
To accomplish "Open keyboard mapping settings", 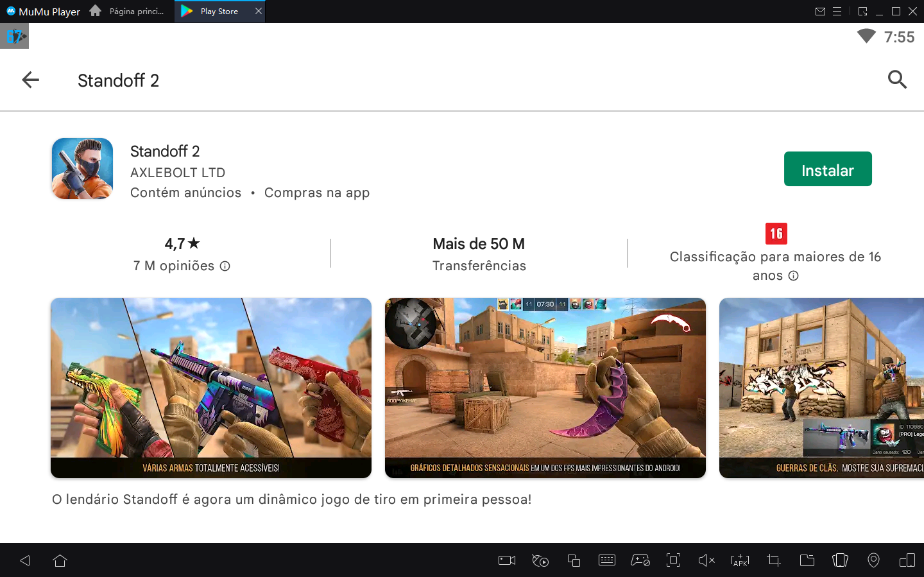I will point(607,560).
